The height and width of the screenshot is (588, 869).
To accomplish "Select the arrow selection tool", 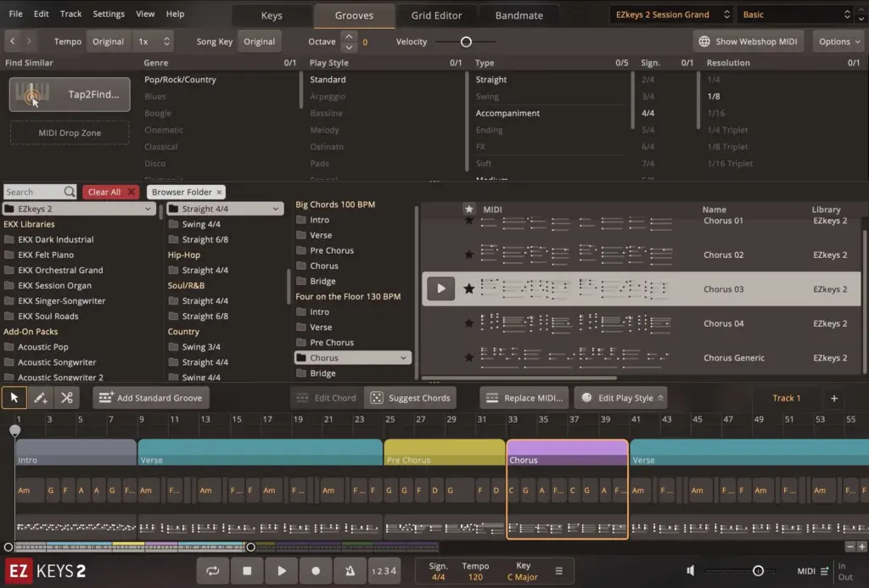I will pyautogui.click(x=14, y=397).
